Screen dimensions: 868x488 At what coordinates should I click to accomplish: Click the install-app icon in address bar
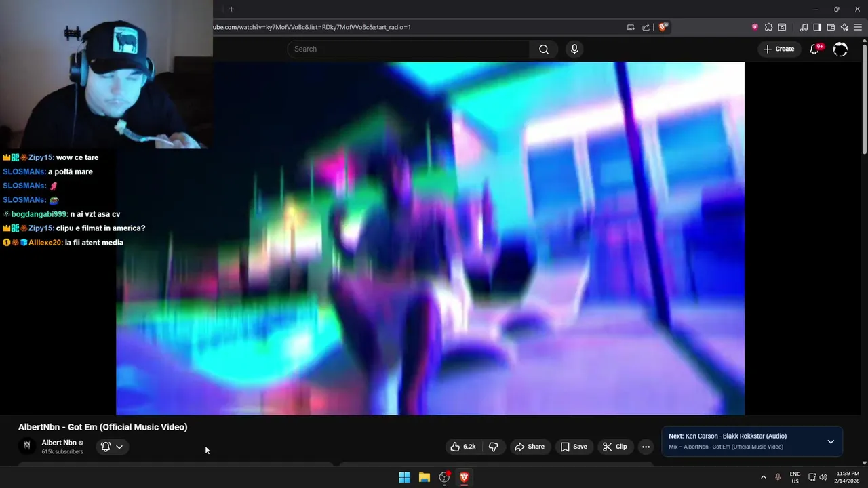[631, 27]
